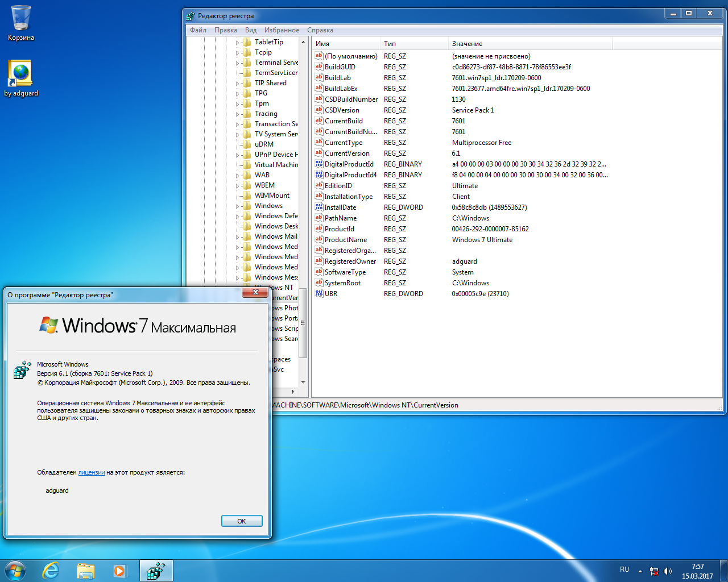728x582 pixels.
Task: Select the Virtual Machine tree key
Action: pos(276,165)
